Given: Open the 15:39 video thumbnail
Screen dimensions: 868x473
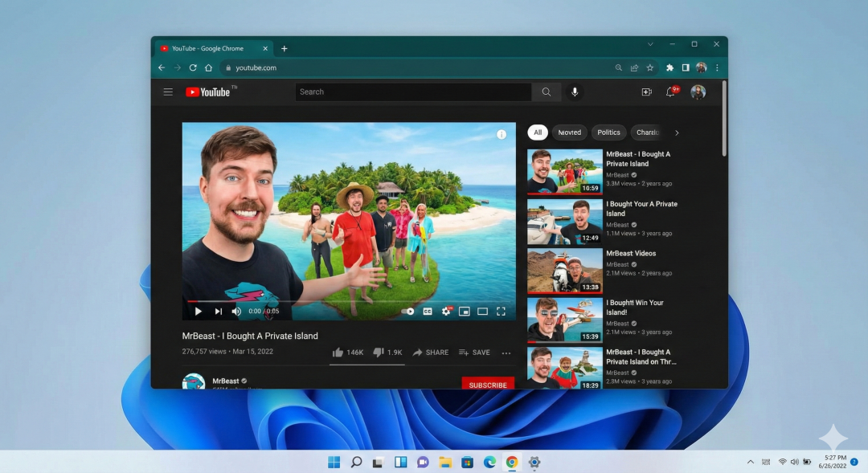Looking at the screenshot, I should 565,320.
